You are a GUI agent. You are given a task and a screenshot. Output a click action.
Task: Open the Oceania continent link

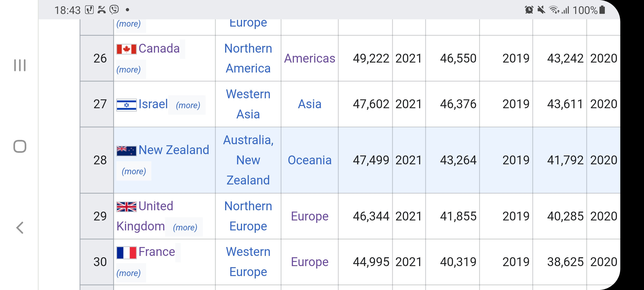tap(310, 160)
